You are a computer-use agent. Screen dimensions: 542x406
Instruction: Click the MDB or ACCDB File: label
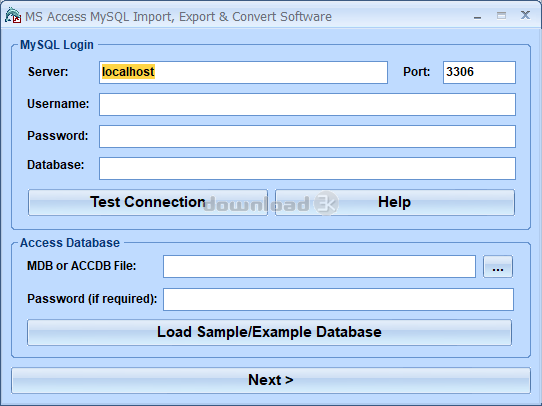coord(82,266)
